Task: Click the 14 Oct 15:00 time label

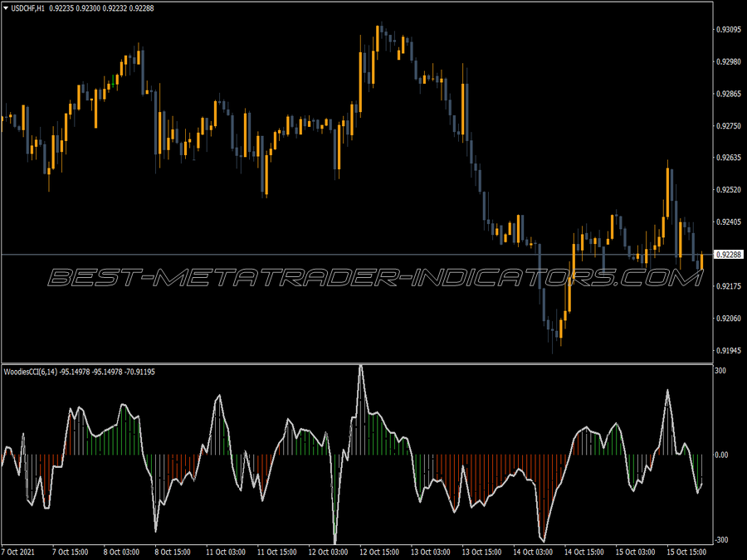Action: 584,553
